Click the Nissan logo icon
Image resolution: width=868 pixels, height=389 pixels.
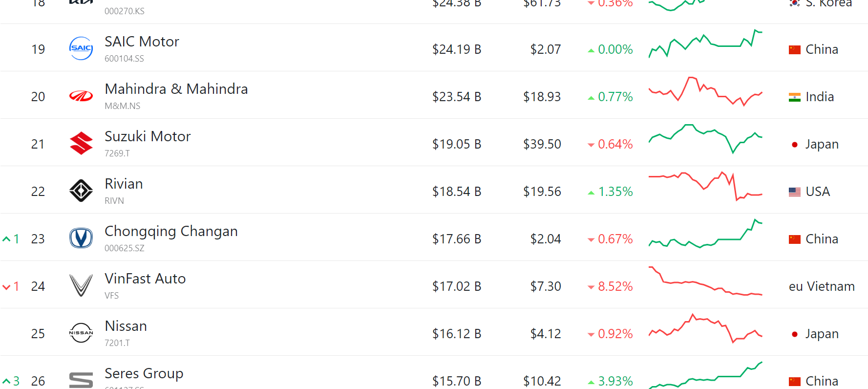pyautogui.click(x=81, y=333)
